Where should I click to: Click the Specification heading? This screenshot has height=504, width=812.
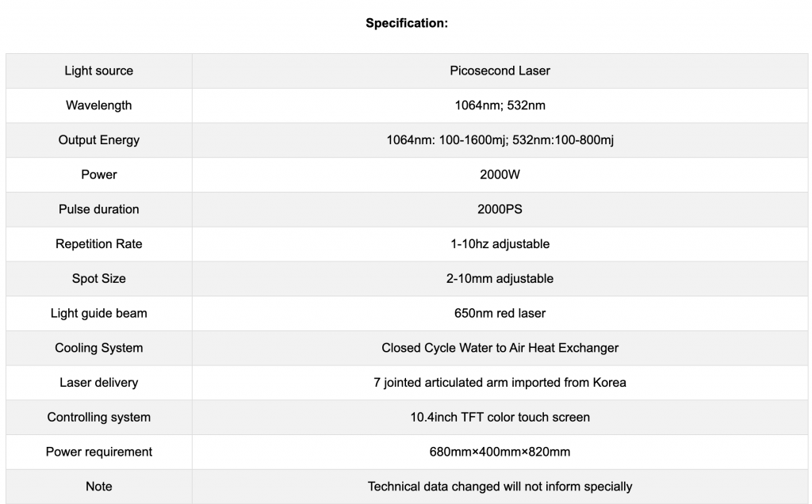coord(407,23)
